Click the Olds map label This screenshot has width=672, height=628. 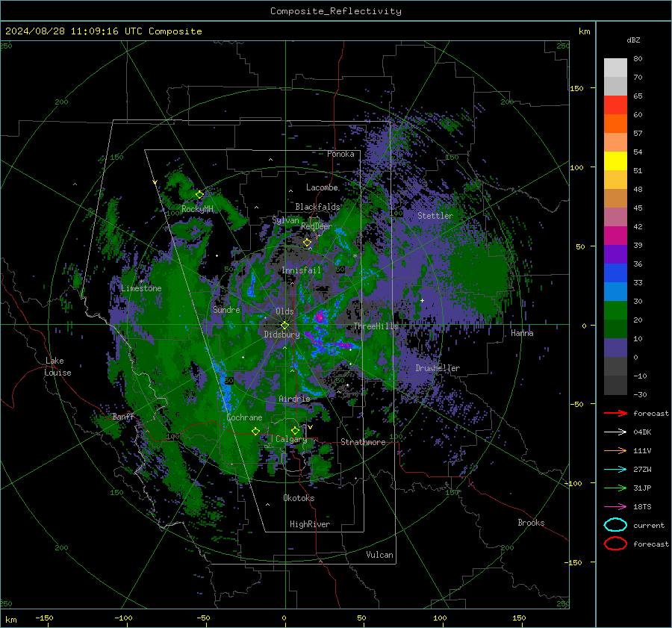[284, 311]
